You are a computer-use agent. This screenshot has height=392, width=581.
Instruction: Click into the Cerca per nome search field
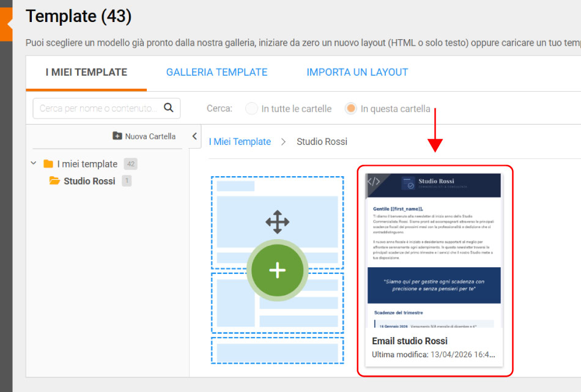pos(98,108)
